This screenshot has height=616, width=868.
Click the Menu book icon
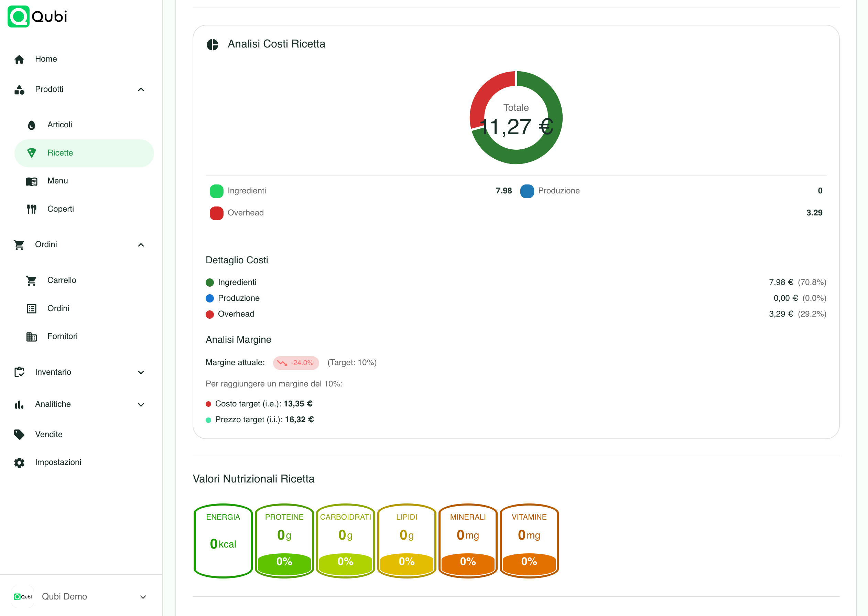pyautogui.click(x=31, y=181)
